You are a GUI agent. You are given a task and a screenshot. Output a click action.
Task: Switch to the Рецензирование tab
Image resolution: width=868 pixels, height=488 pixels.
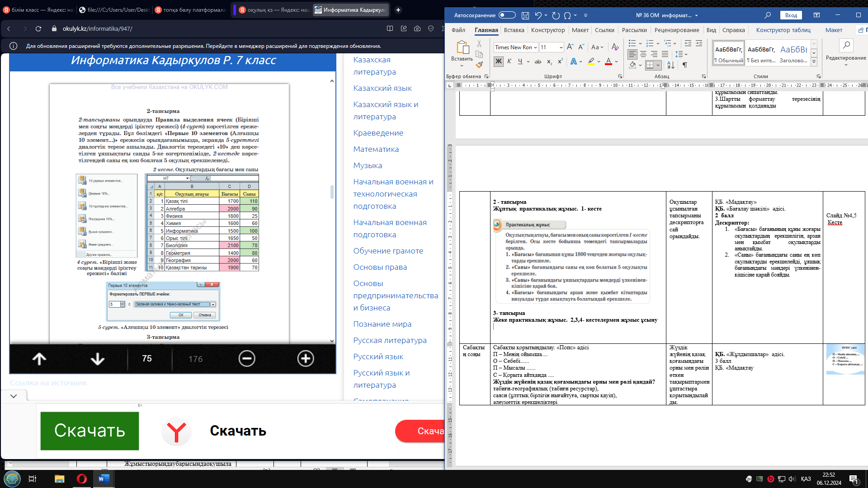(x=676, y=30)
